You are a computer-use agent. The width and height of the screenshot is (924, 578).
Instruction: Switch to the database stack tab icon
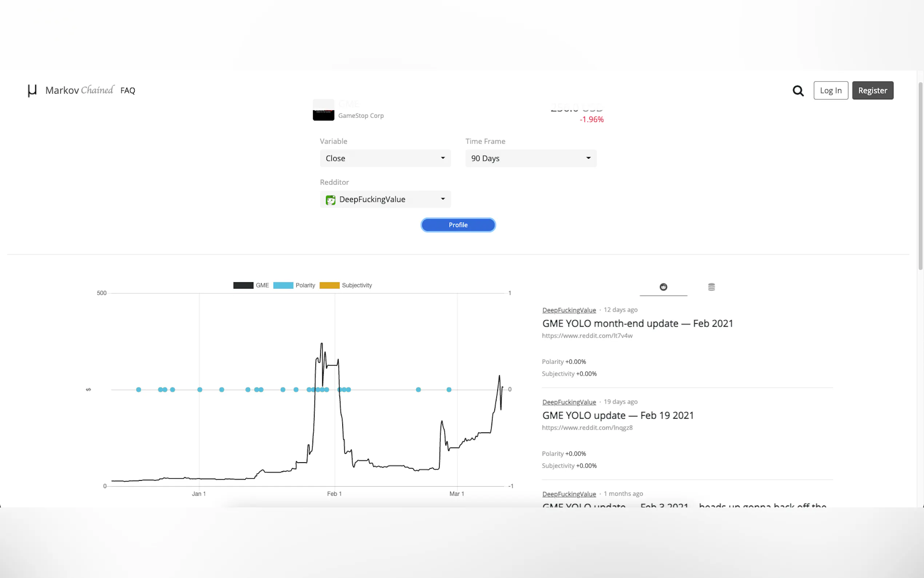[711, 287]
